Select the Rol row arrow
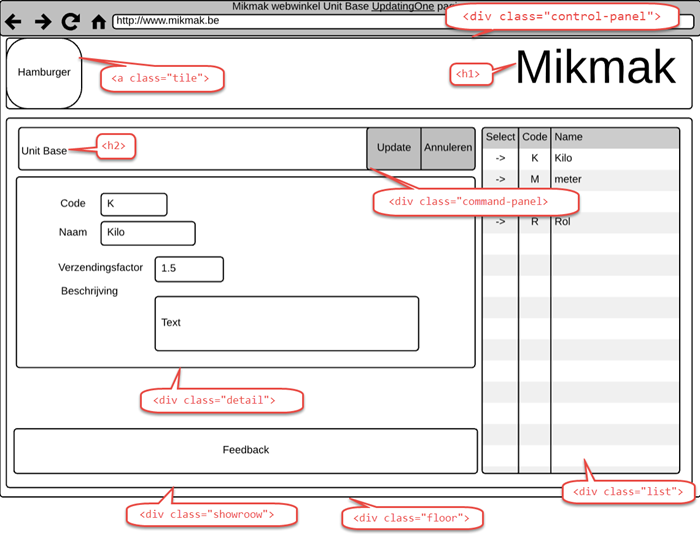 (500, 221)
